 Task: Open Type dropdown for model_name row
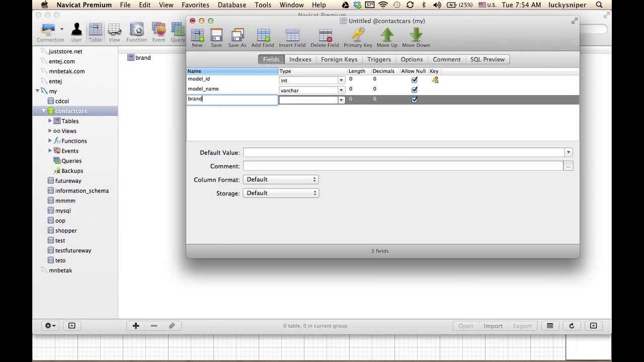(341, 90)
